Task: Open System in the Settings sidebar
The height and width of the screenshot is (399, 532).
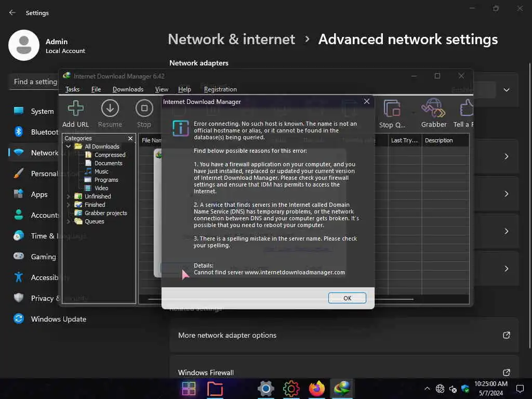Action: [34, 111]
